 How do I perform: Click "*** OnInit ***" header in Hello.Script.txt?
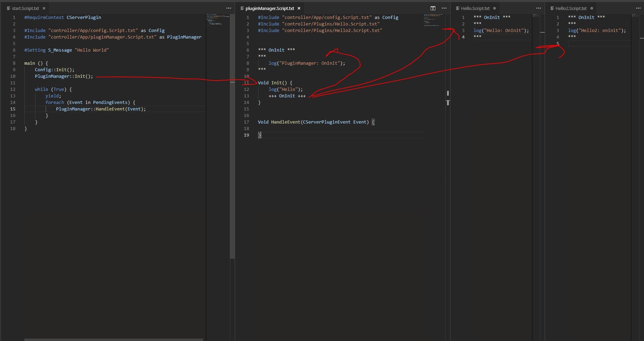pos(492,17)
